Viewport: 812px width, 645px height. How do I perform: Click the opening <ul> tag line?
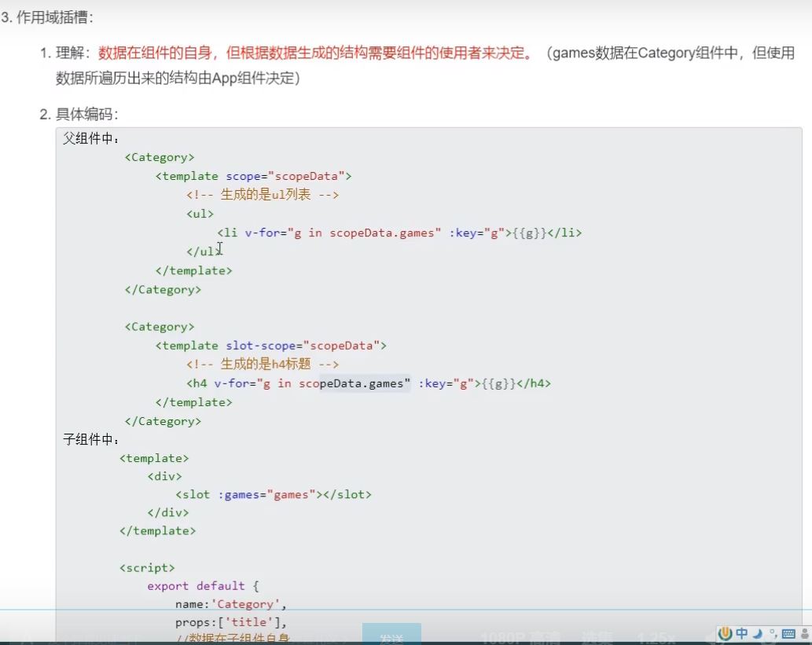(x=200, y=214)
